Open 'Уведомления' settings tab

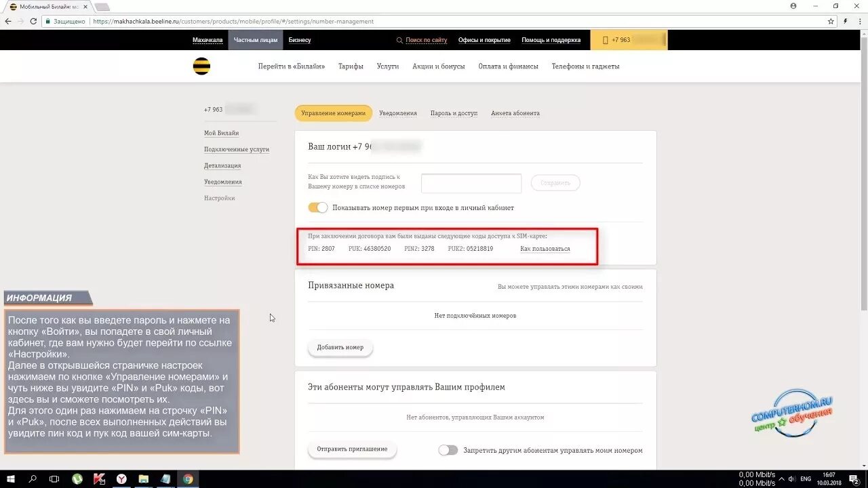tap(398, 113)
